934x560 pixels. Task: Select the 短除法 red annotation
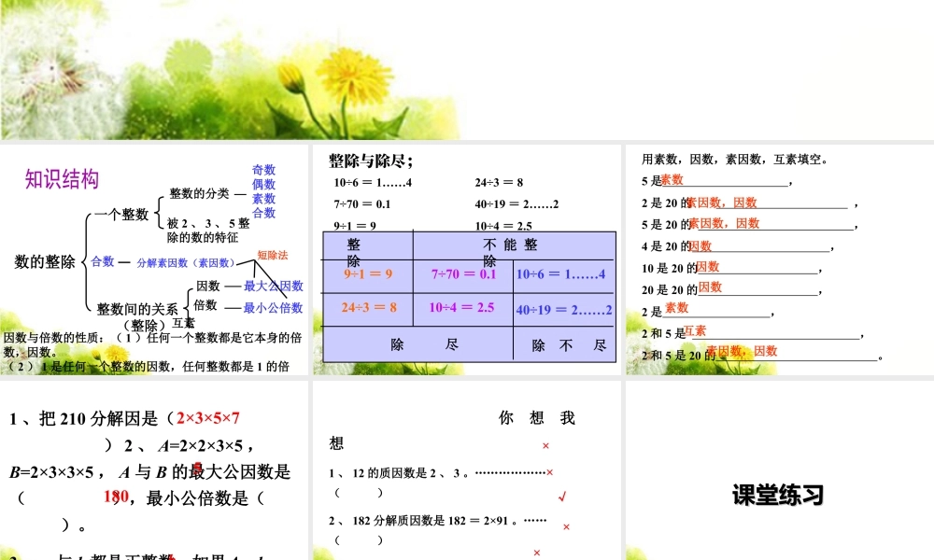coord(273,254)
